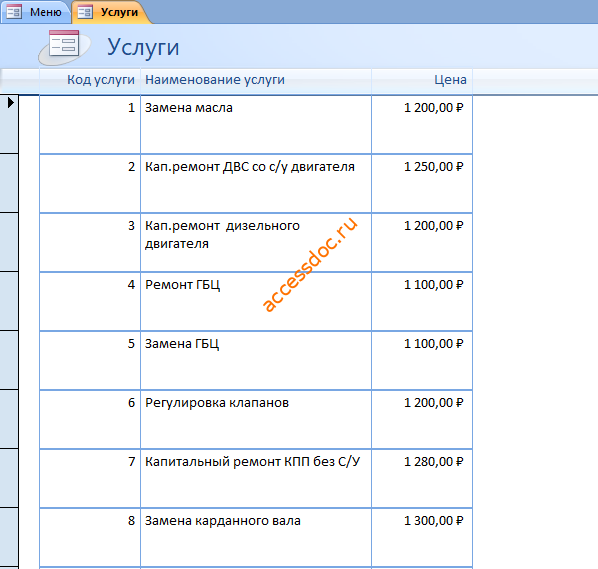Click the form icon on the Услуги tab

tap(85, 12)
